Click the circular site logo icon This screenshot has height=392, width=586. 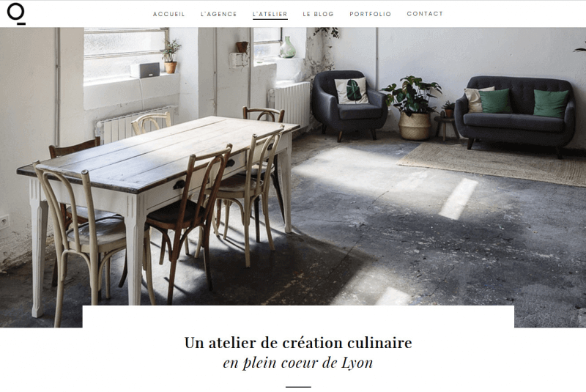click(x=16, y=14)
